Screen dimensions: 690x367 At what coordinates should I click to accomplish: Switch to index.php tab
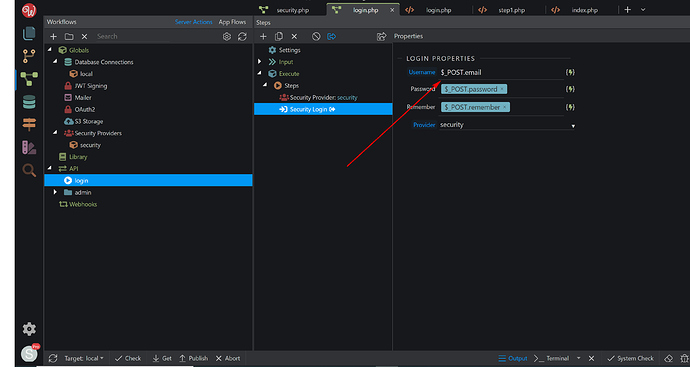click(584, 10)
